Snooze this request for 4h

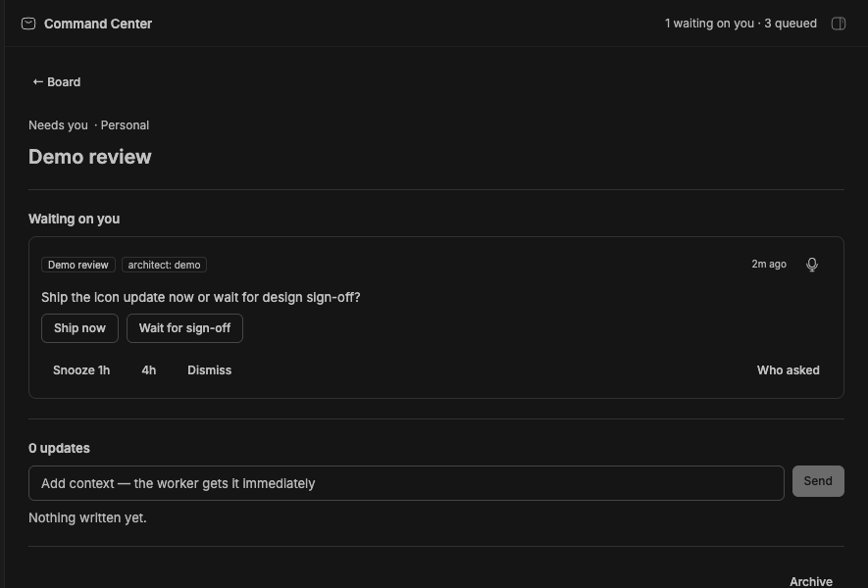pos(149,370)
